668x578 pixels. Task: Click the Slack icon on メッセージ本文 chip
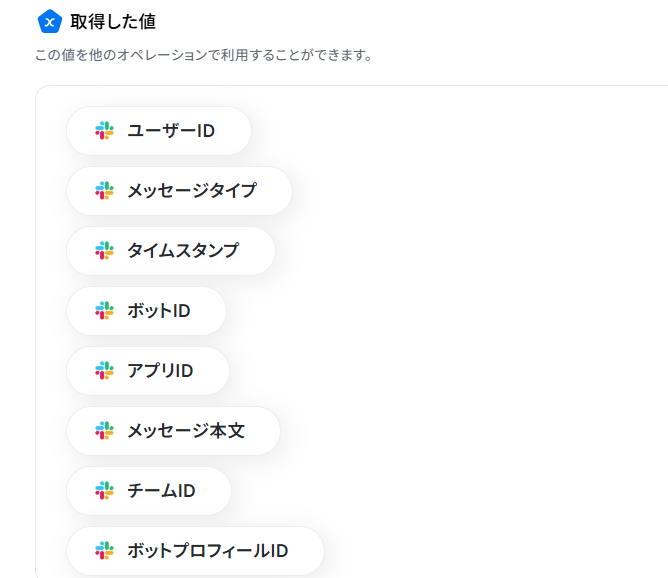point(104,431)
